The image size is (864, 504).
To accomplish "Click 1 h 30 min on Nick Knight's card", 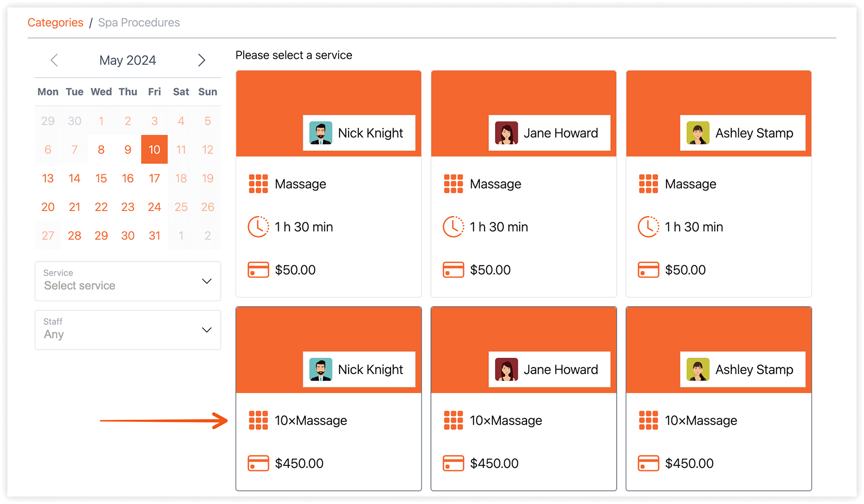I will click(304, 227).
